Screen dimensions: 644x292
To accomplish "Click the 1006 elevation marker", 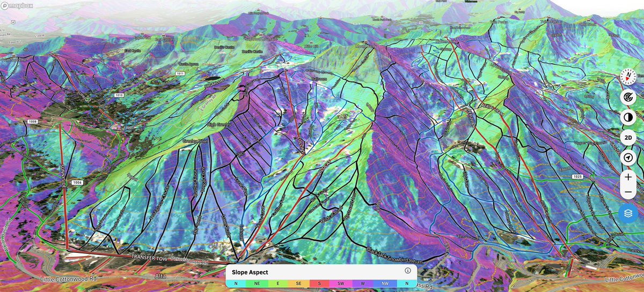I will pyautogui.click(x=76, y=183).
